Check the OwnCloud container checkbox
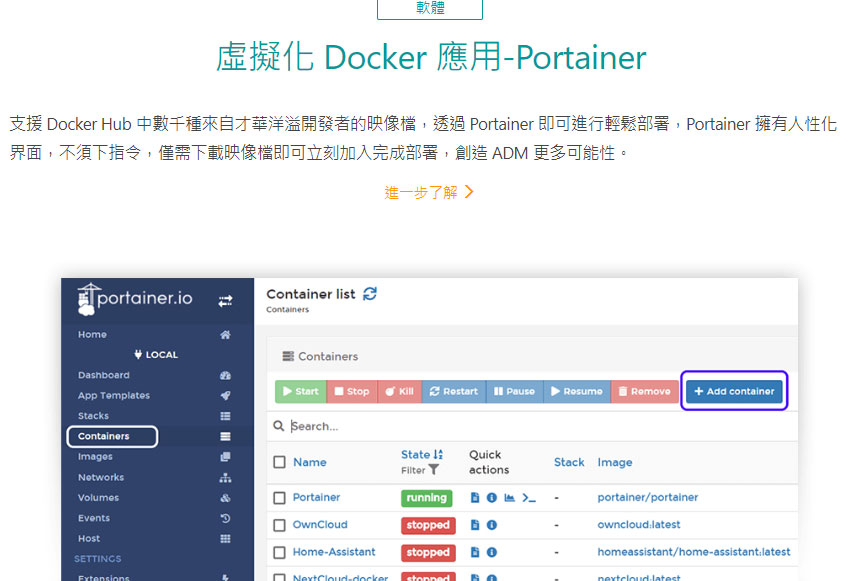 (x=280, y=525)
